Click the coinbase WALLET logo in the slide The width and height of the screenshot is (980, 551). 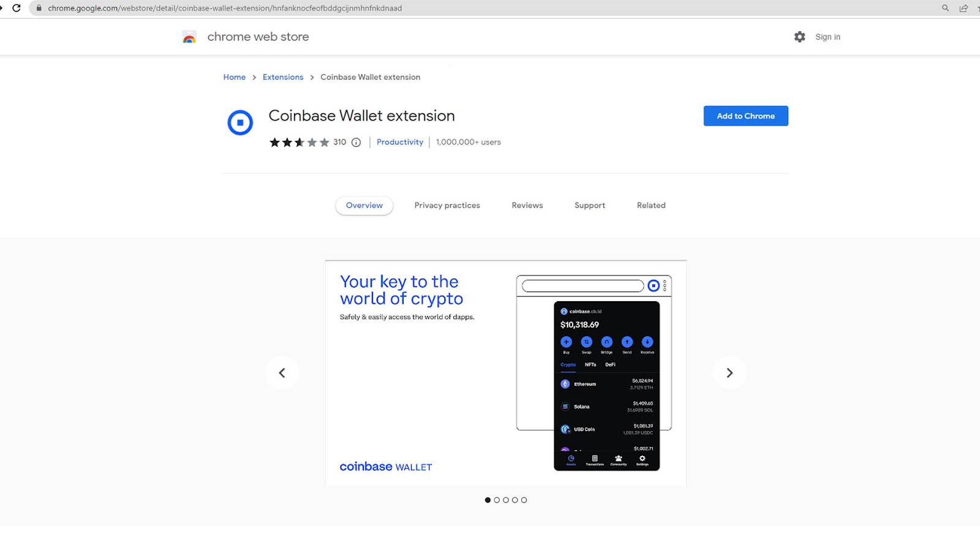(x=386, y=467)
